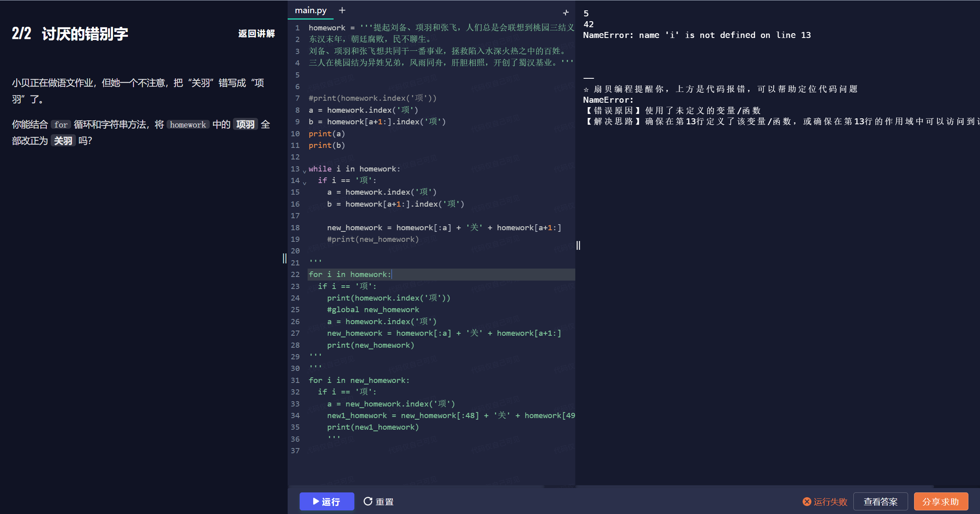Click the red 运行失败 error status icon
The image size is (980, 514).
pyautogui.click(x=807, y=502)
